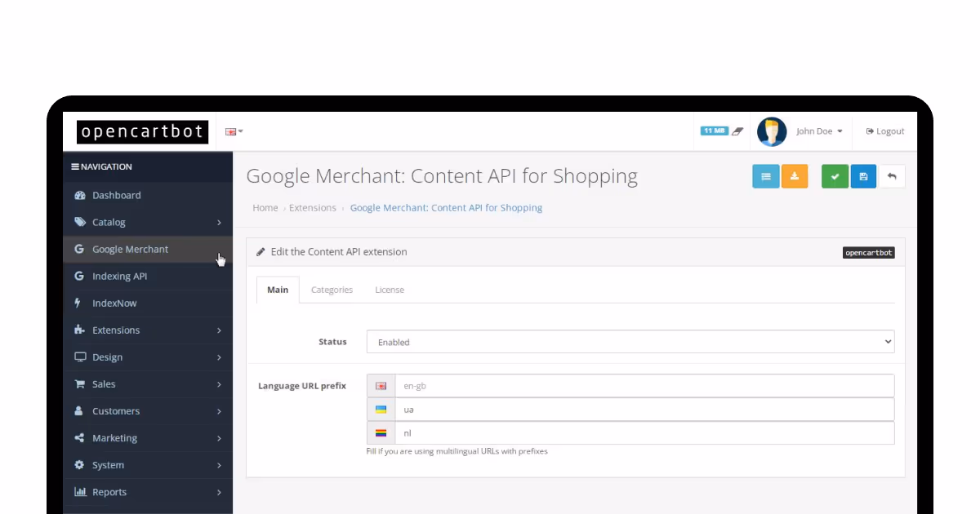Click the en-gb language prefix field

[644, 386]
